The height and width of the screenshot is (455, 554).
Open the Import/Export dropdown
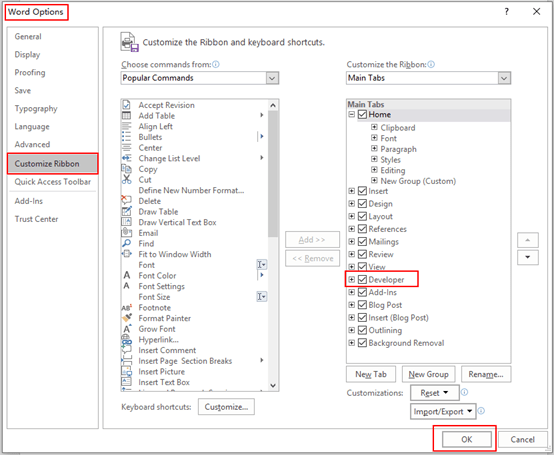443,412
